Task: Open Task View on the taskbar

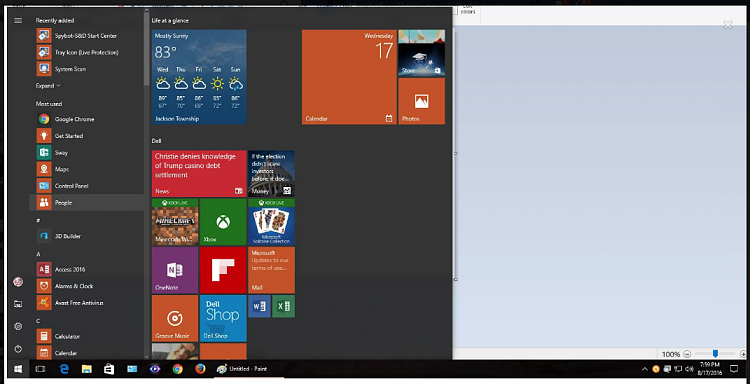Action: coord(41,369)
